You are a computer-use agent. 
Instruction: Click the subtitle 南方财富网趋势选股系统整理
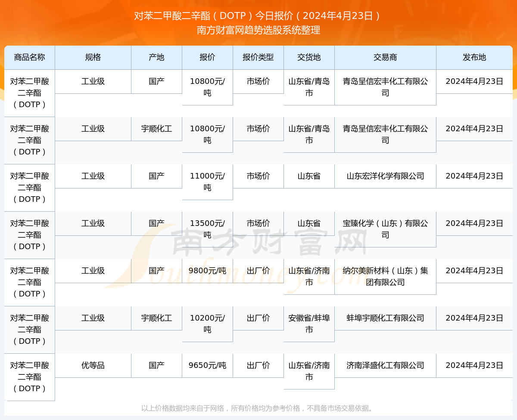258,30
